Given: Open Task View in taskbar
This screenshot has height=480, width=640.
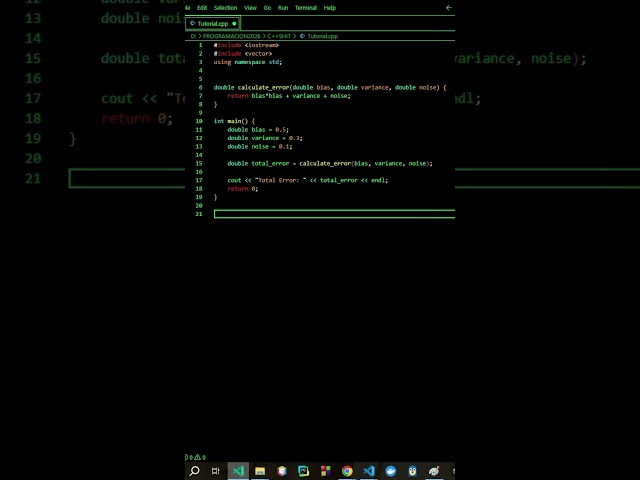Looking at the screenshot, I should (x=216, y=471).
